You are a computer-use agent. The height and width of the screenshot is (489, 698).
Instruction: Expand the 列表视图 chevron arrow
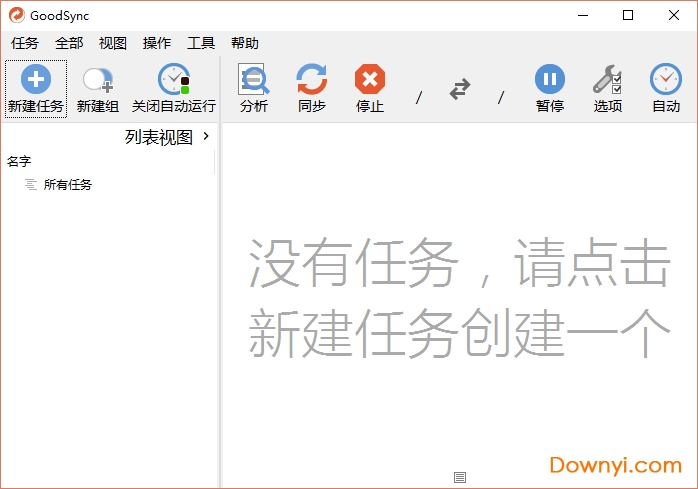coord(206,136)
